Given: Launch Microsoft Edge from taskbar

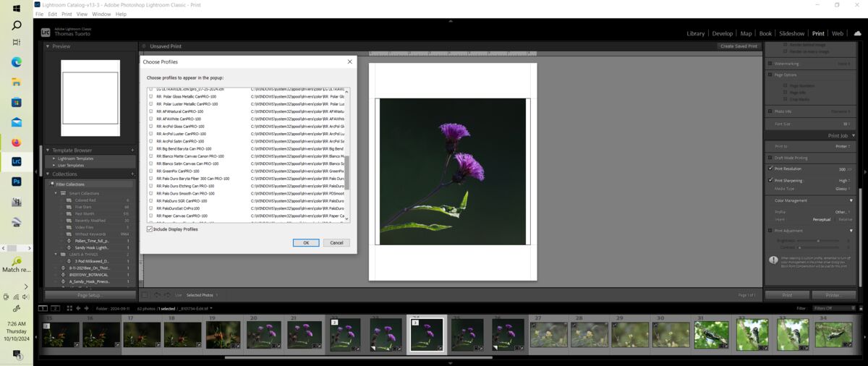Looking at the screenshot, I should 17,62.
